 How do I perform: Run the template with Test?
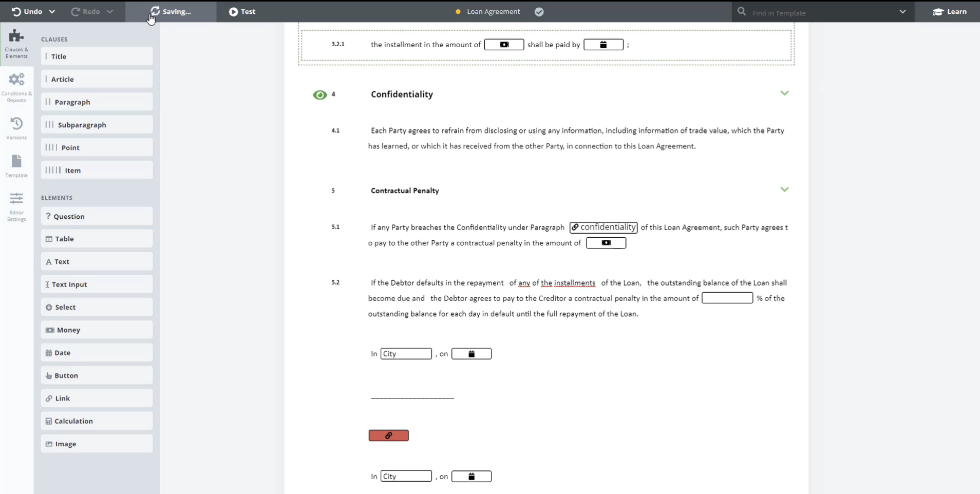pyautogui.click(x=242, y=11)
